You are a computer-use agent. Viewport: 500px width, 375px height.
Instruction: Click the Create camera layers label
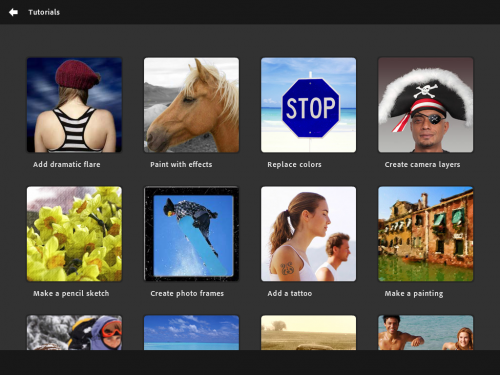point(422,164)
